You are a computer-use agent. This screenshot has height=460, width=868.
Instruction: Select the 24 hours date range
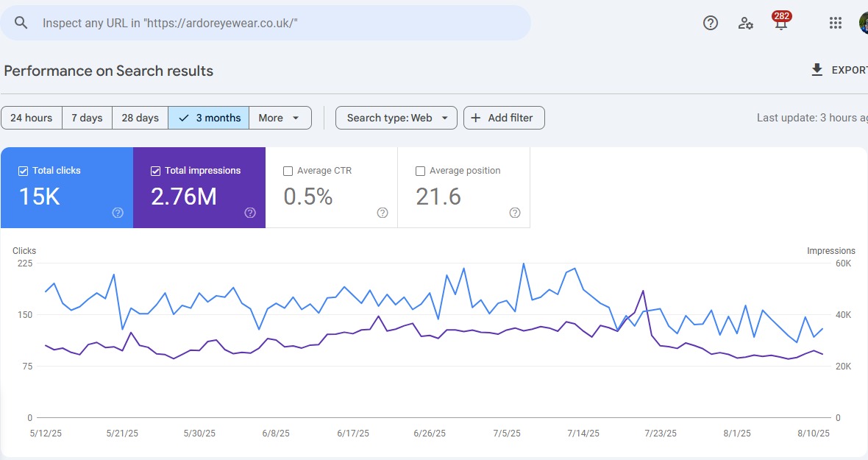coord(32,118)
